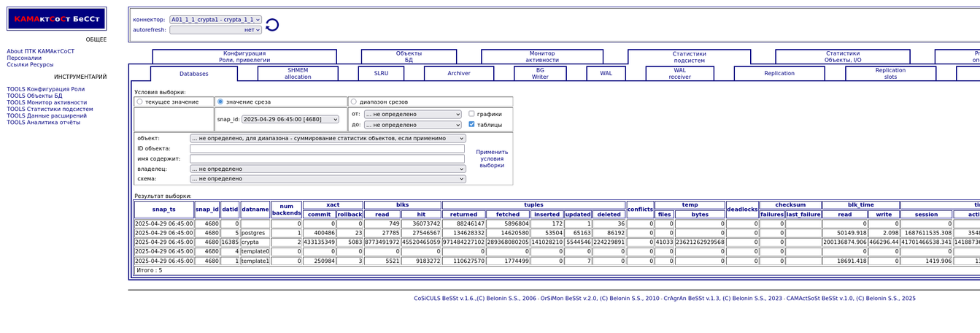Open the 'коннектор' dropdown
980x333 pixels.
pos(215,20)
